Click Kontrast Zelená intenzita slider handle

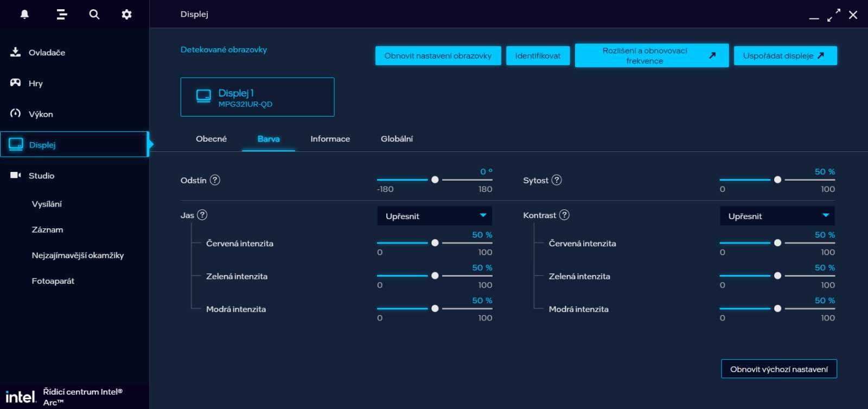(x=777, y=276)
